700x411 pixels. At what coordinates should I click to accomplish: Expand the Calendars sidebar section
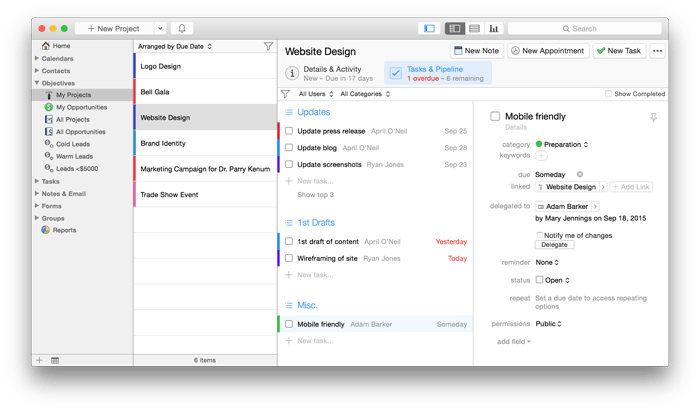tap(37, 58)
